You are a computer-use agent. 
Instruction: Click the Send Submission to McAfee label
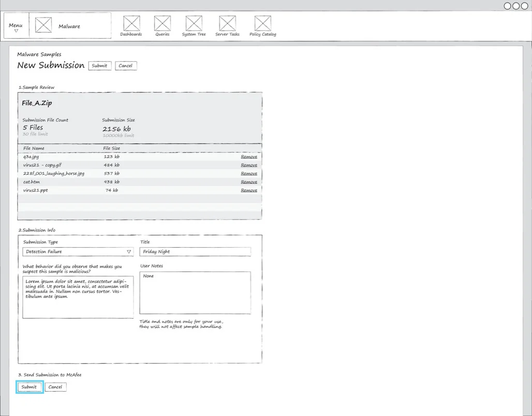50,375
